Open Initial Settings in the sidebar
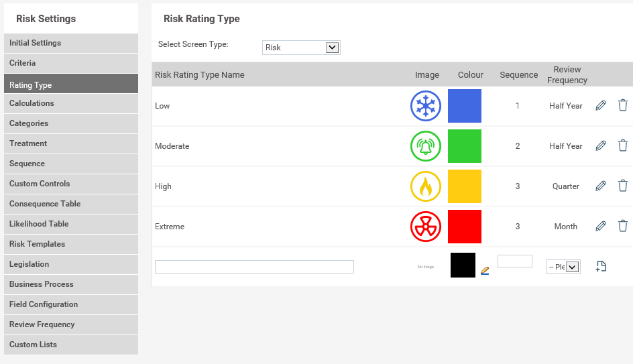The width and height of the screenshot is (633, 364). pos(70,43)
